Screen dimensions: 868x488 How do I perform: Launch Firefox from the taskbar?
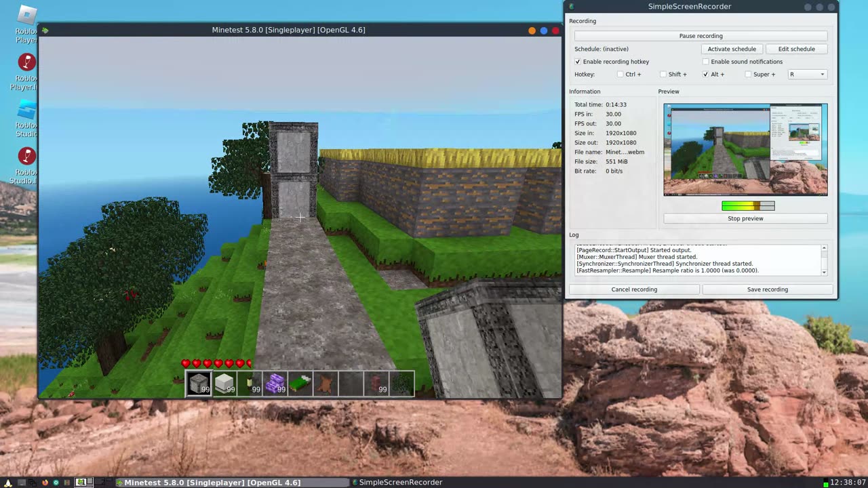coord(45,482)
